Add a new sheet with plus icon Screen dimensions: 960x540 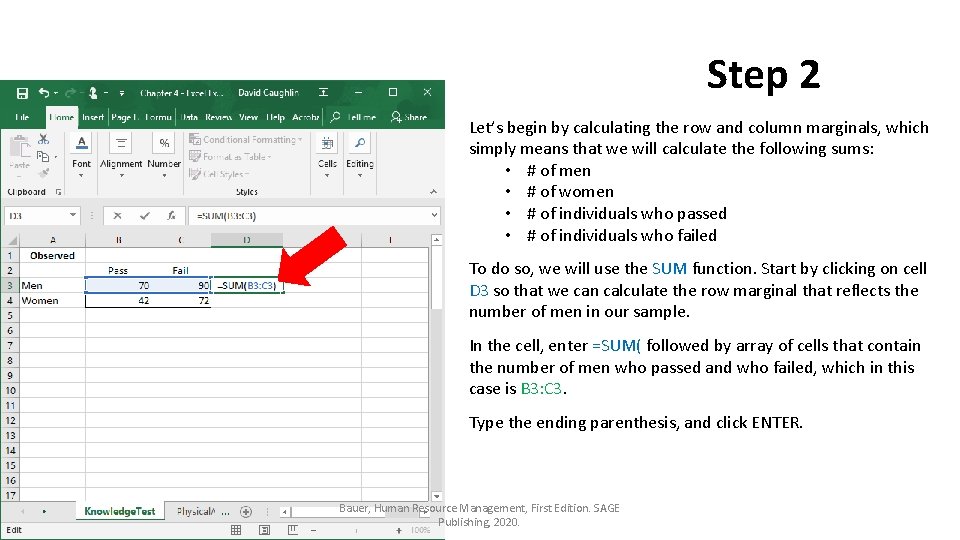(246, 511)
